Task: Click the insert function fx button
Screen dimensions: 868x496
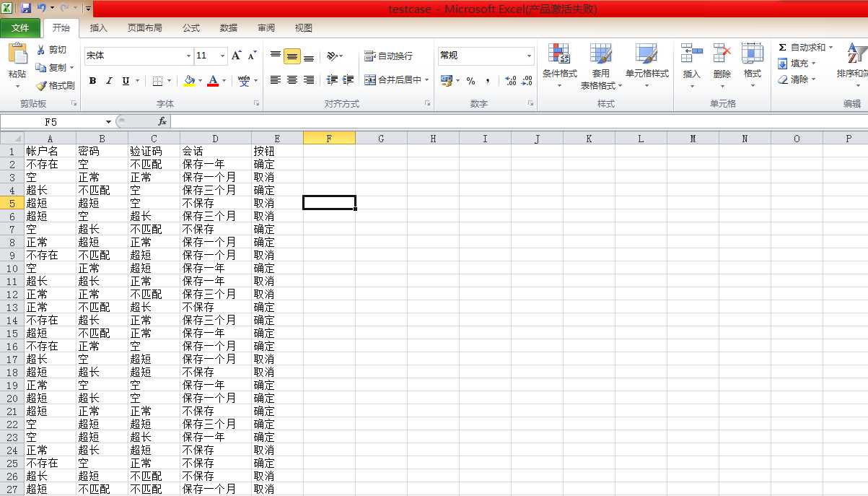Action: coord(162,122)
